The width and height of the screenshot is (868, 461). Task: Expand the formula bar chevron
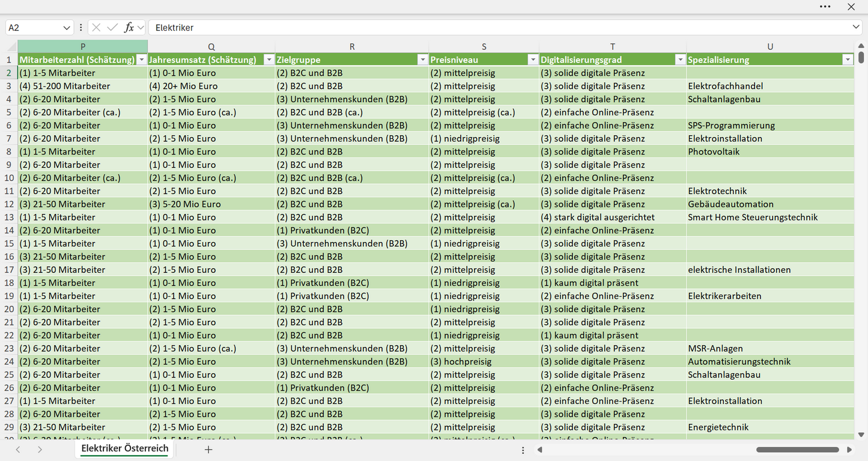[856, 28]
